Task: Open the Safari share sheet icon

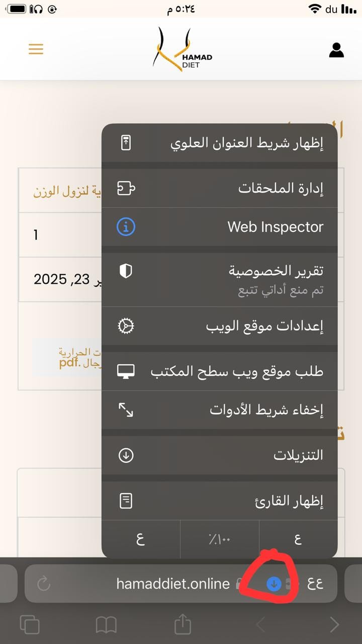Action: click(183, 625)
